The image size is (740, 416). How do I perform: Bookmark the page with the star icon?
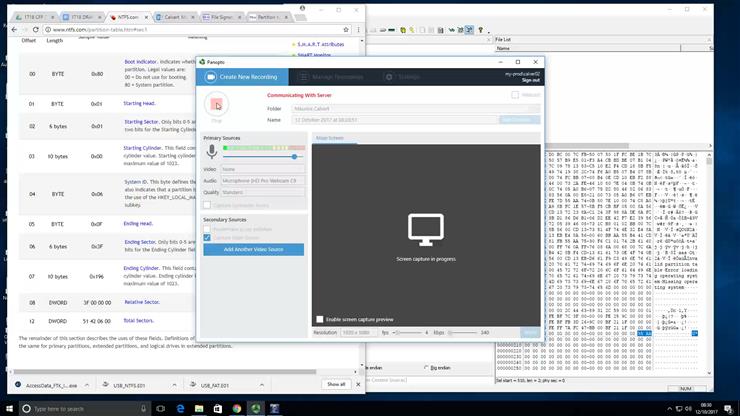click(346, 29)
